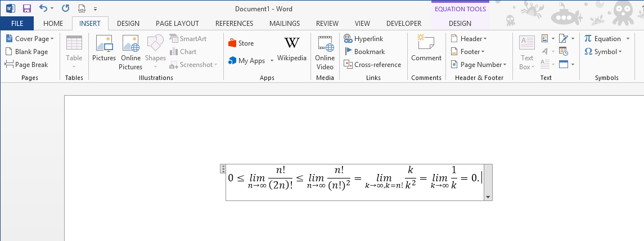Expand the Signature Line dropdown arrow
Viewport: 644px width, 241px height.
click(573, 39)
